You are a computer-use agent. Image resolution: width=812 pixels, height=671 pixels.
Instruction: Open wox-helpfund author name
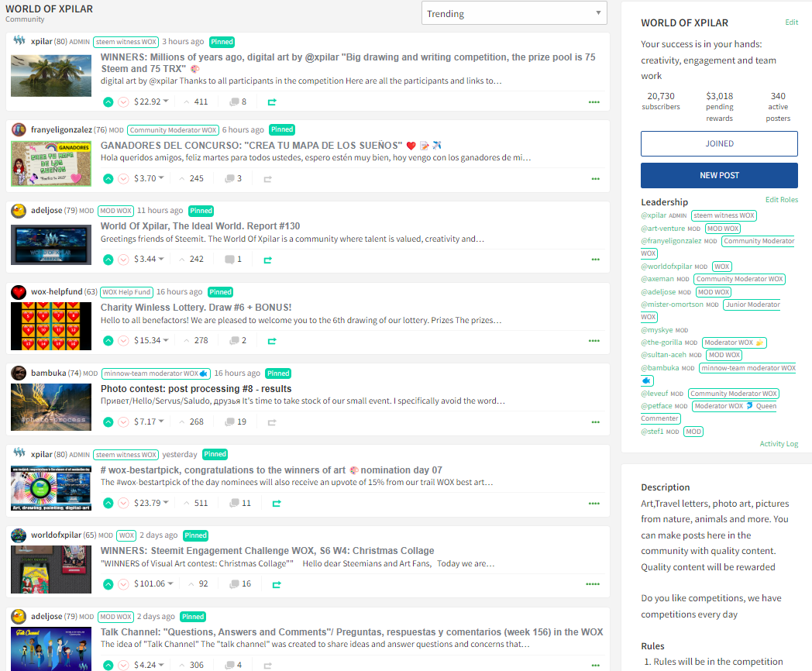tap(57, 291)
